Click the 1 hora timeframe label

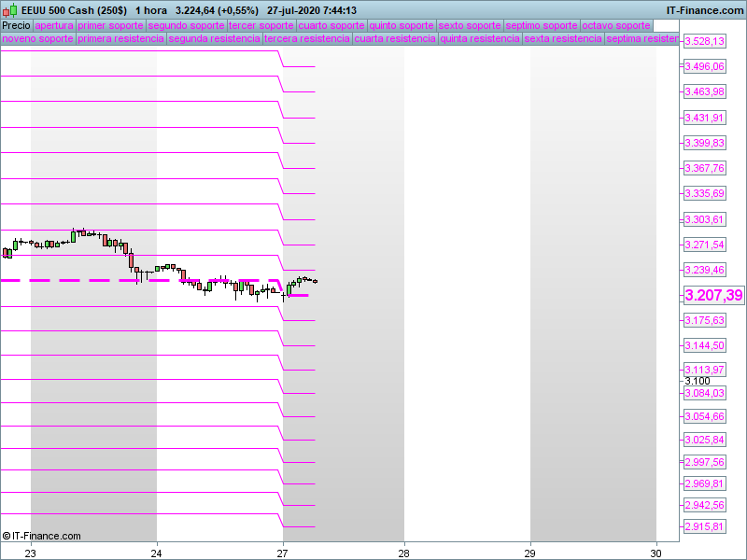151,10
